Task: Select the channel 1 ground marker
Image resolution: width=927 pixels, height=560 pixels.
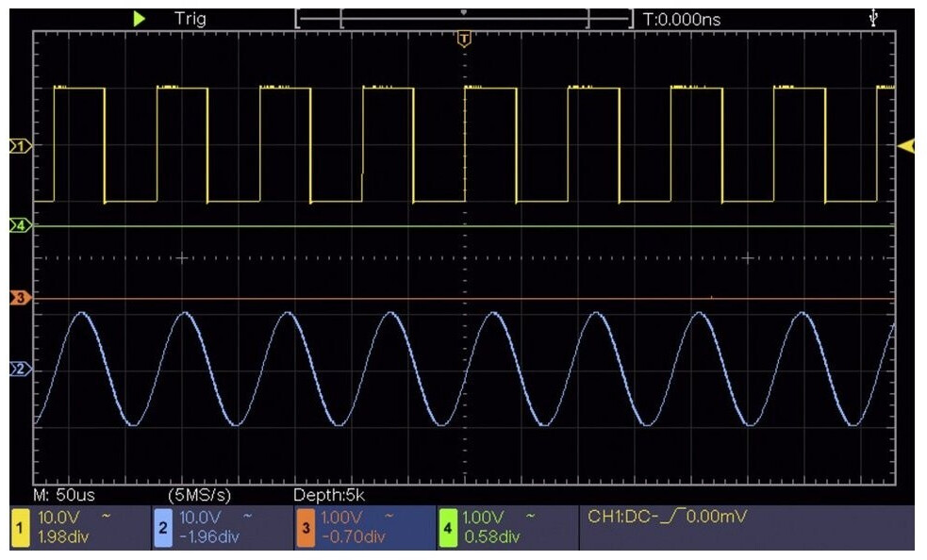Action: (19, 146)
